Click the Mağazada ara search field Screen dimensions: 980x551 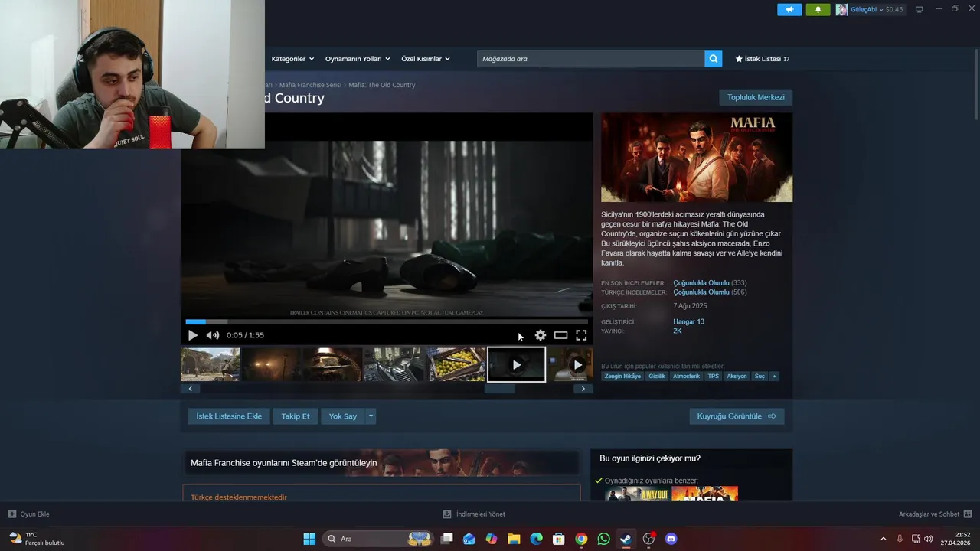(x=590, y=59)
